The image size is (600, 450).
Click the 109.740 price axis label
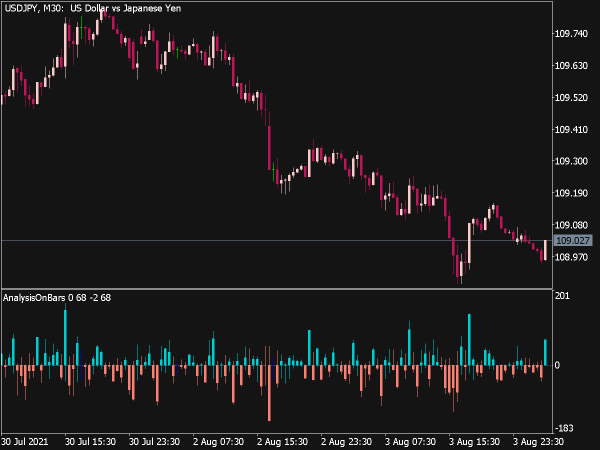pyautogui.click(x=571, y=34)
